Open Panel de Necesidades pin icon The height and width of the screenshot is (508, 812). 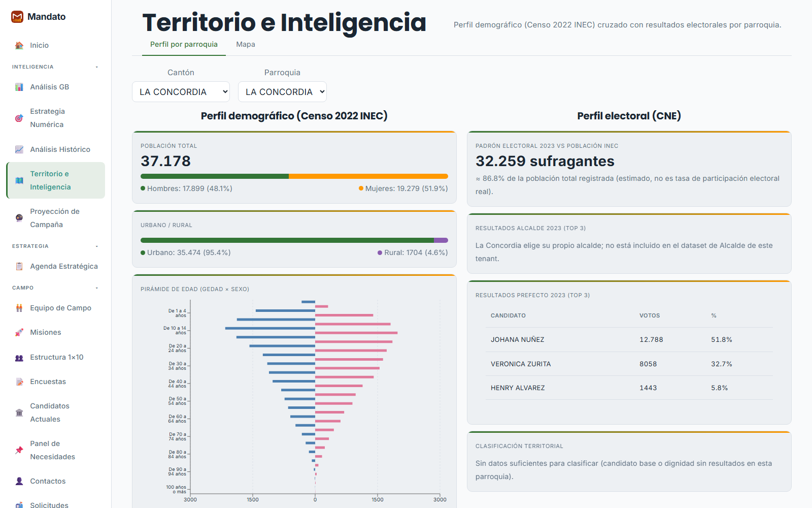[19, 450]
